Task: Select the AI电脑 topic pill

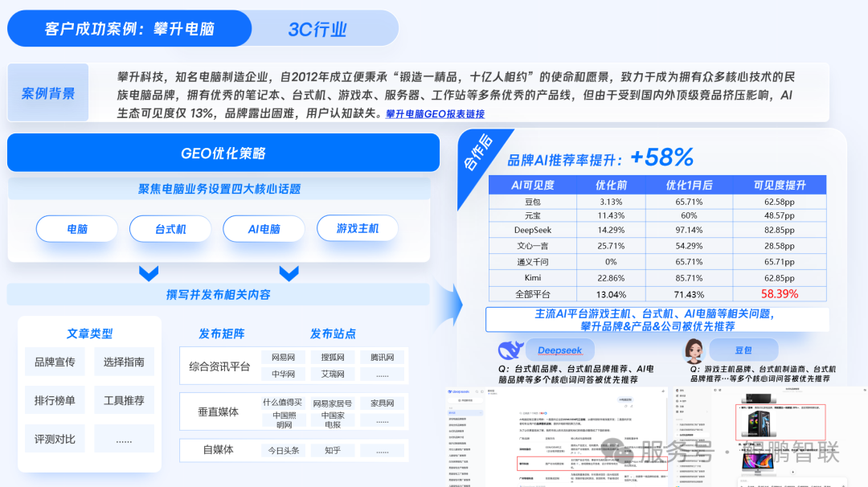Action: [x=264, y=228]
